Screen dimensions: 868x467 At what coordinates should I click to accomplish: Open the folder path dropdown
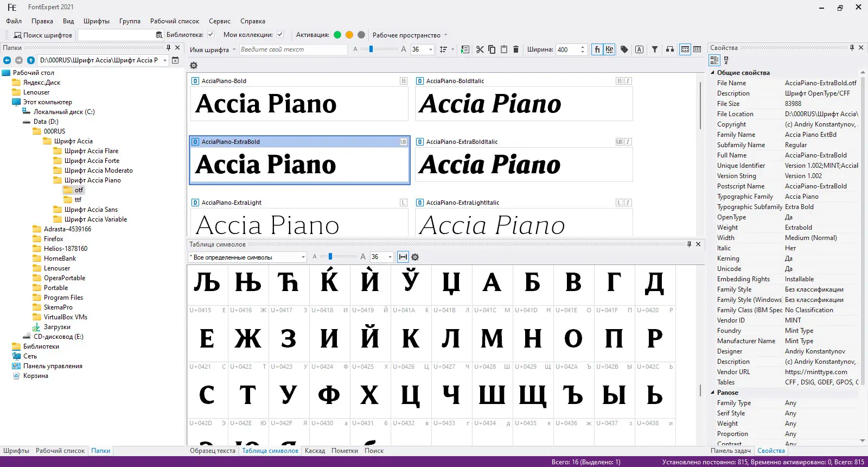[165, 60]
